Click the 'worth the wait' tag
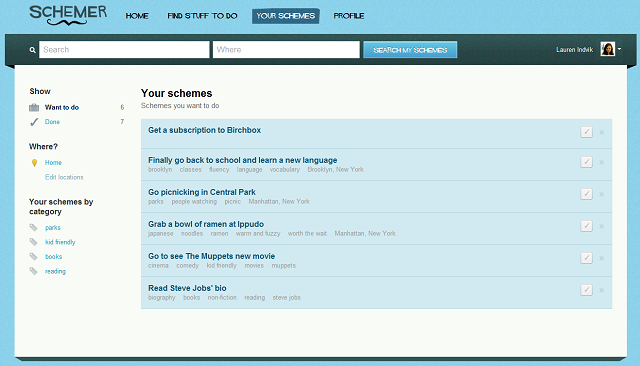The image size is (640, 366). pyautogui.click(x=307, y=233)
